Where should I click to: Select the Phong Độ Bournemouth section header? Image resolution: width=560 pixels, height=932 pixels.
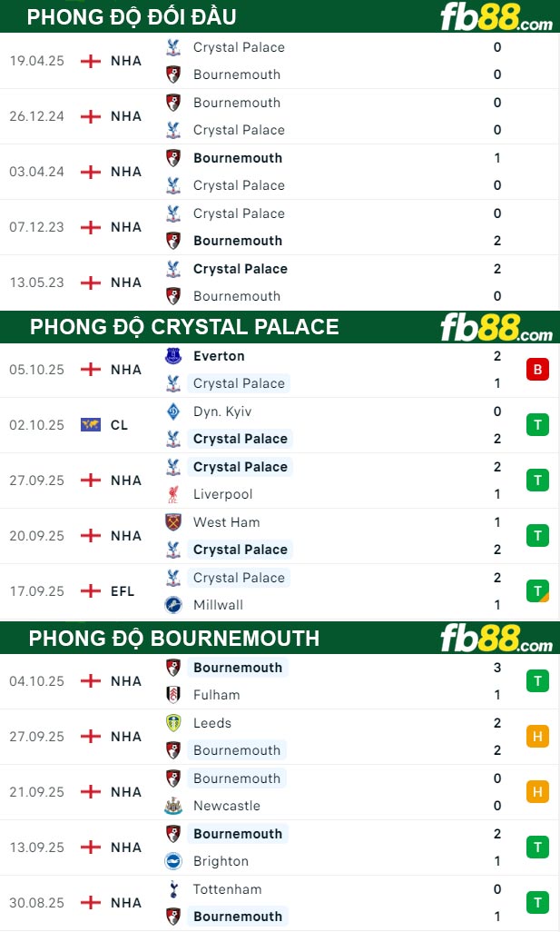pyautogui.click(x=174, y=639)
